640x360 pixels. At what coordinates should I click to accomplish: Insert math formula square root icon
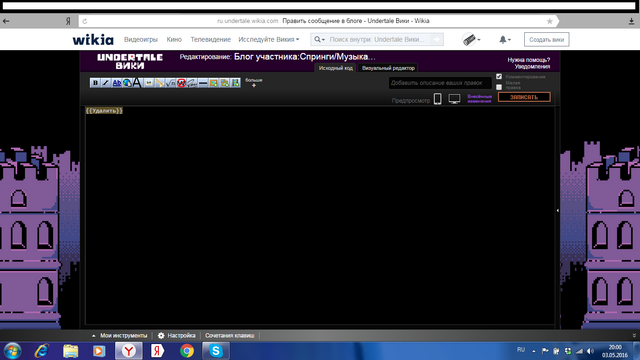170,83
